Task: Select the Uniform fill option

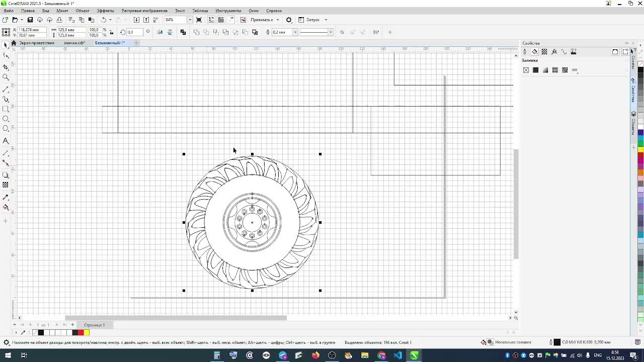Action: pos(535,70)
